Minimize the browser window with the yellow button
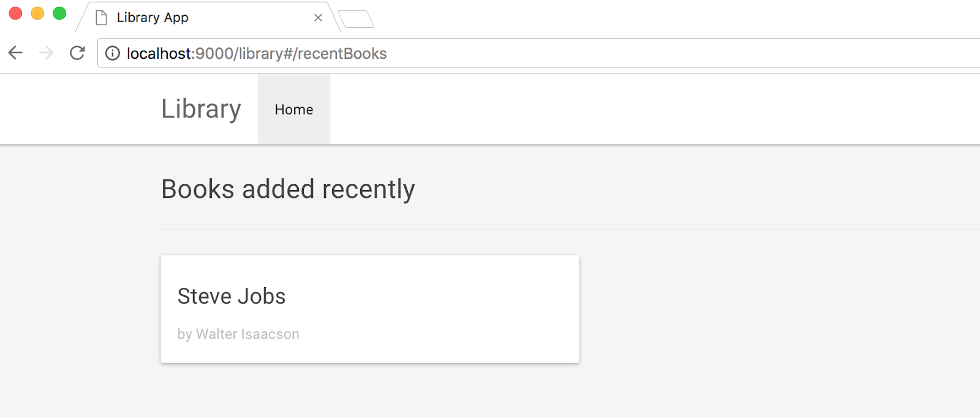This screenshot has width=980, height=417. [37, 13]
